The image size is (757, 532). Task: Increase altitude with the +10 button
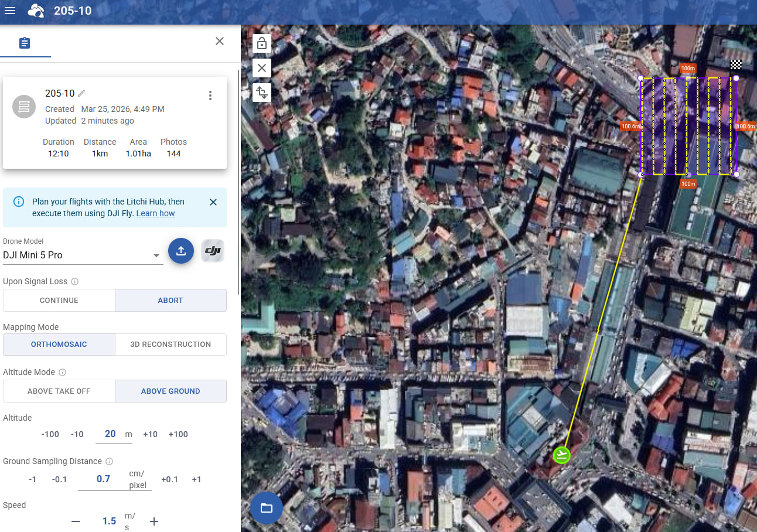click(x=150, y=434)
